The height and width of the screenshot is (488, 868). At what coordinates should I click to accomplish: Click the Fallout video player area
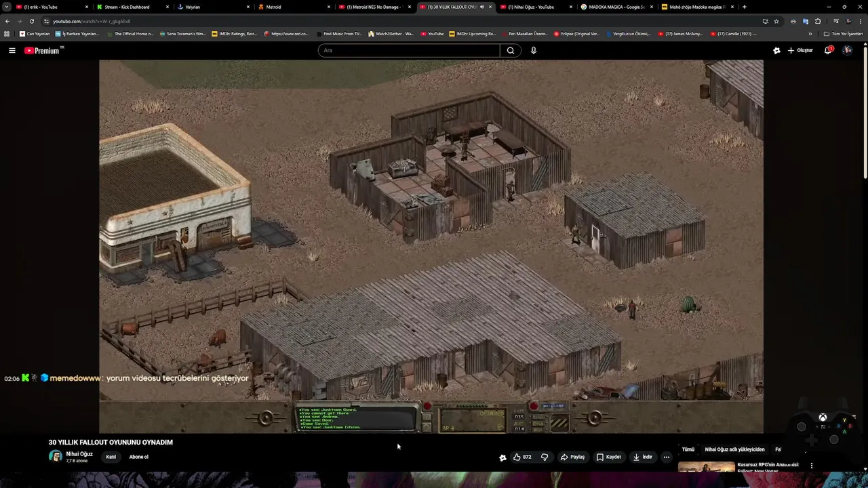tap(431, 246)
